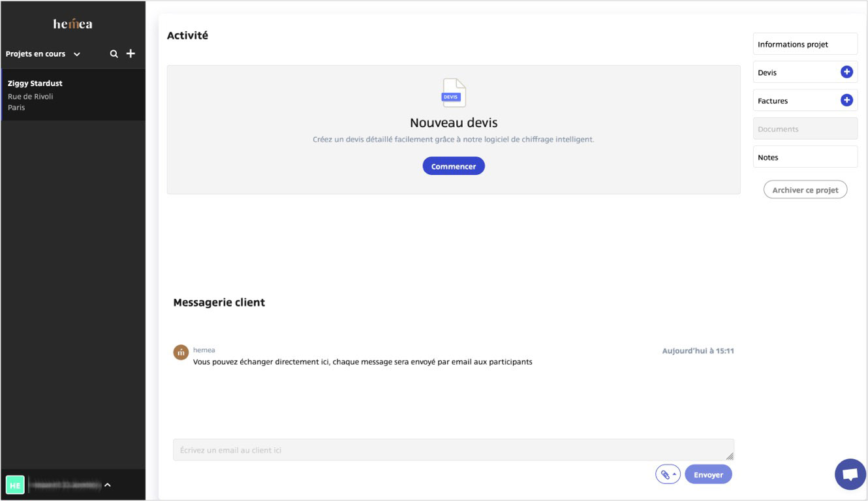The height and width of the screenshot is (501, 868).
Task: Add a new project with plus icon
Action: [x=131, y=53]
